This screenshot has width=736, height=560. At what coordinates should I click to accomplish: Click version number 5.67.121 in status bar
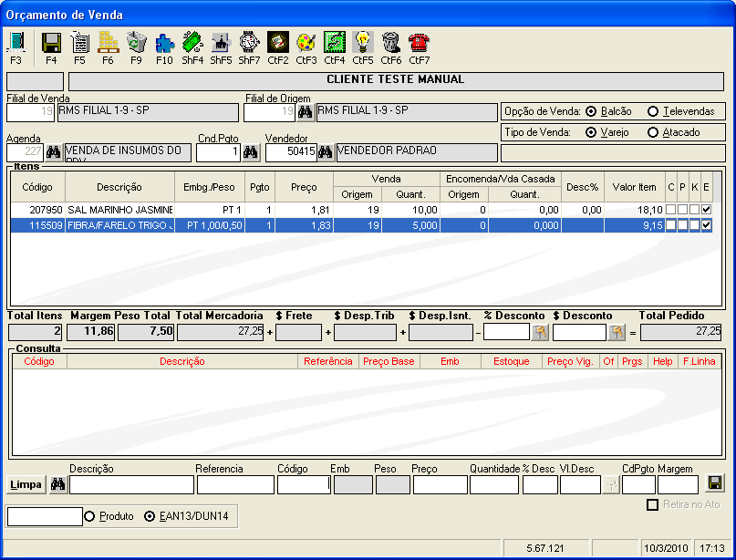pos(545,548)
